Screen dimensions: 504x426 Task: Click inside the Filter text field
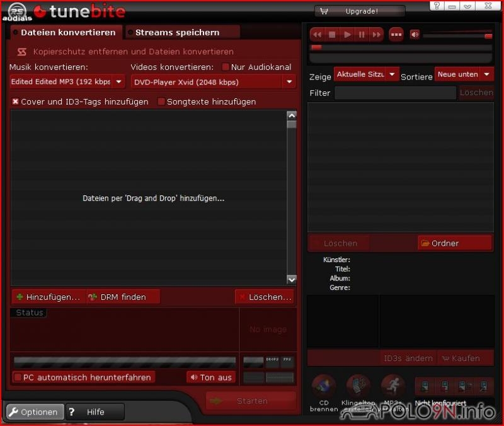pyautogui.click(x=394, y=93)
